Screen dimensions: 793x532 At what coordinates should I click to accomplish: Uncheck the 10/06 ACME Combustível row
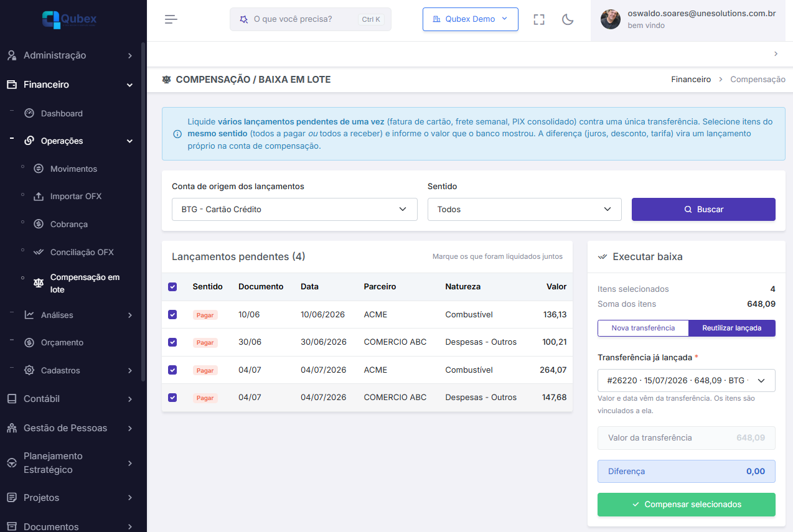coord(172,315)
